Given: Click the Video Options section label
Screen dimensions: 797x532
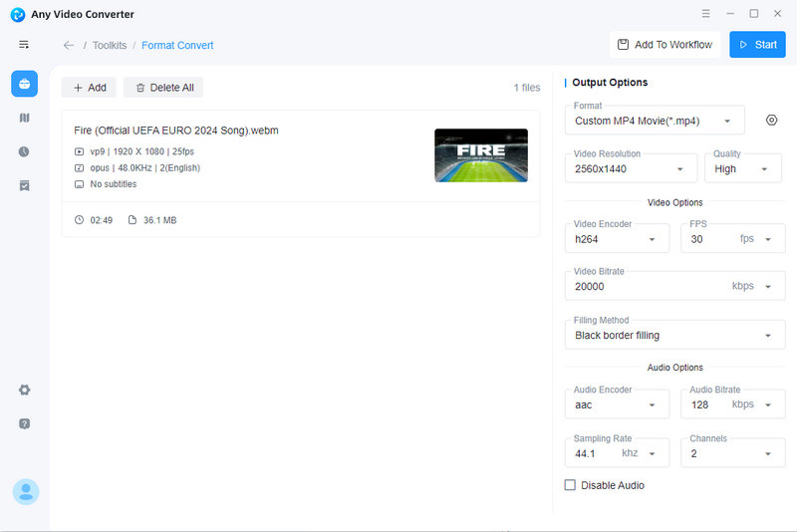Looking at the screenshot, I should [674, 202].
